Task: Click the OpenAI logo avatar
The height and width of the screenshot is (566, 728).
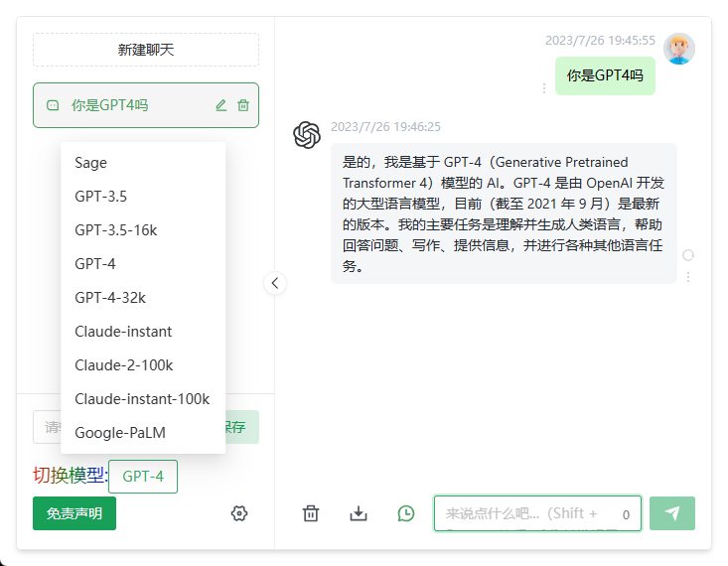Action: tap(307, 135)
